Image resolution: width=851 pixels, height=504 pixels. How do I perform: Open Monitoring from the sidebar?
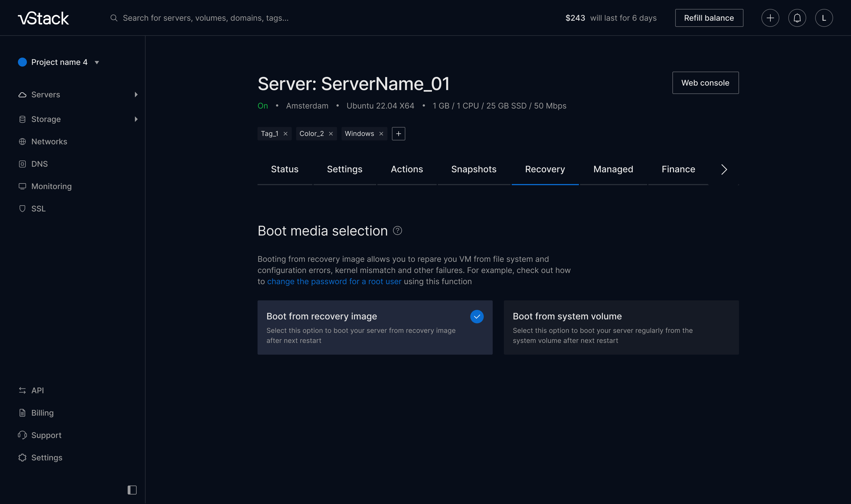[51, 186]
